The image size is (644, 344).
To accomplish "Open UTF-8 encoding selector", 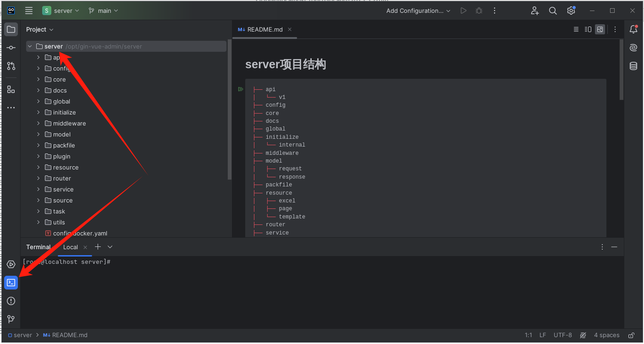I will click(x=563, y=335).
